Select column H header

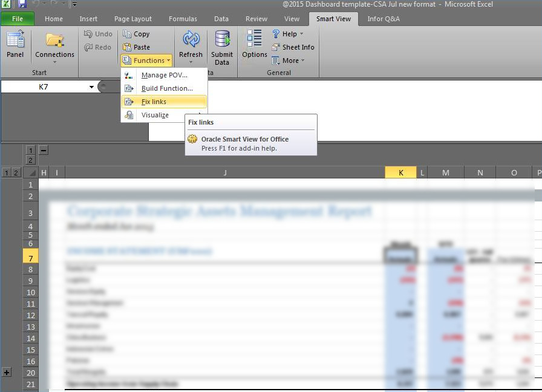pyautogui.click(x=44, y=172)
